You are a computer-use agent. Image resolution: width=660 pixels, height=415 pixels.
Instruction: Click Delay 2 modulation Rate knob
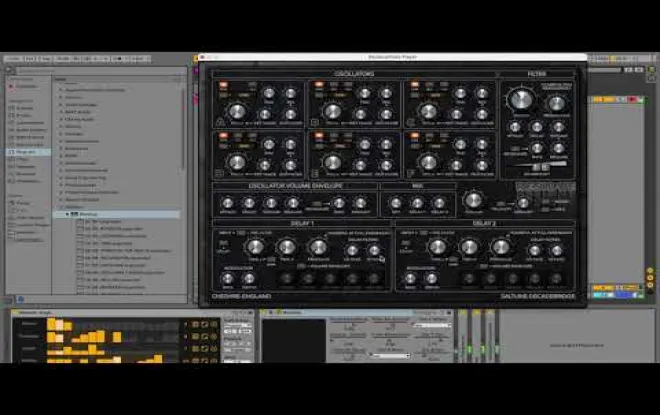(x=410, y=278)
